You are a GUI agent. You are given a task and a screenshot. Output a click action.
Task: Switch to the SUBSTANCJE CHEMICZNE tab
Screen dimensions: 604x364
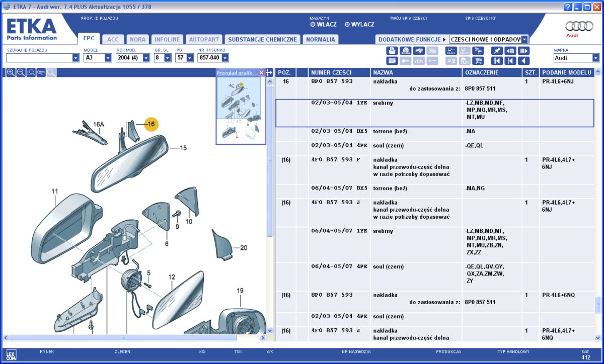coord(262,39)
